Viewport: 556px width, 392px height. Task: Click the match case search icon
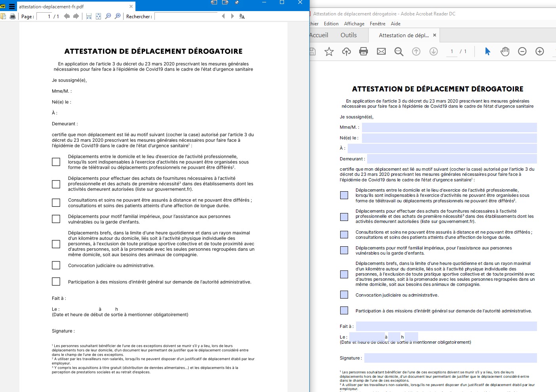[x=242, y=16]
